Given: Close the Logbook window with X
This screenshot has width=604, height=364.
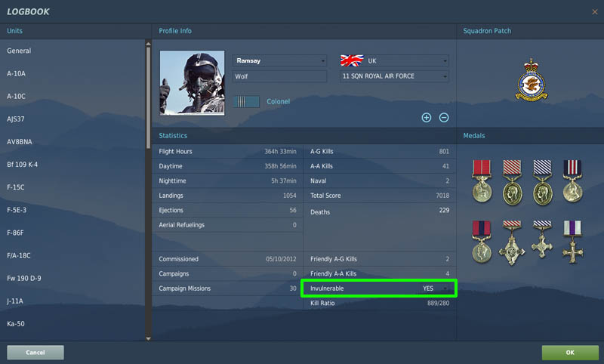Looking at the screenshot, I should [595, 12].
